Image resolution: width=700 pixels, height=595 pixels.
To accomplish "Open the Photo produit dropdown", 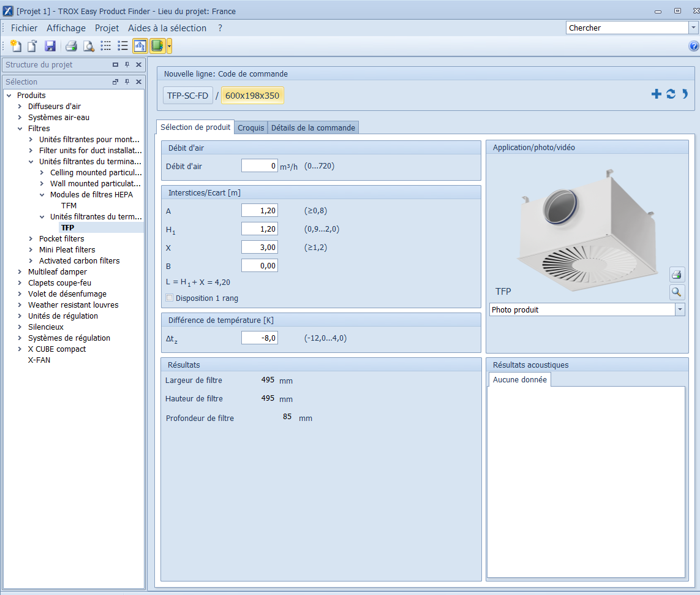I will click(680, 310).
